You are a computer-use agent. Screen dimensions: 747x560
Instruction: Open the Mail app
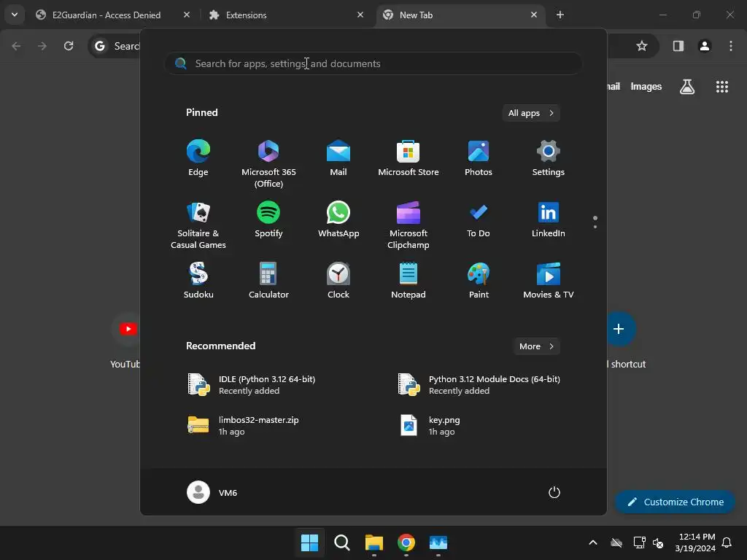click(338, 158)
